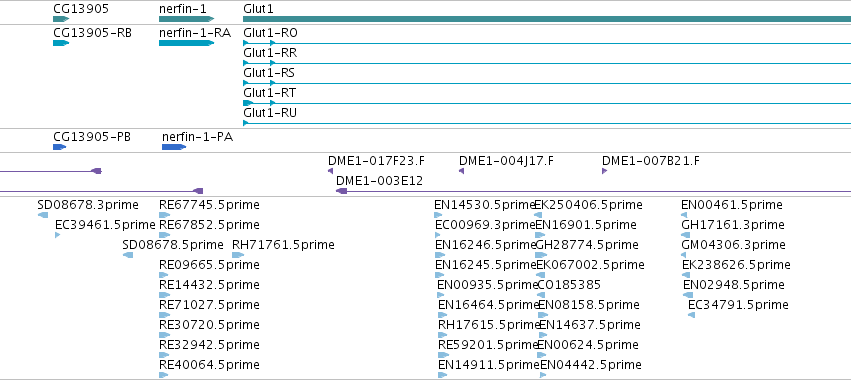Click the CG13905-PB protein arrow
Image resolution: width=851 pixels, height=380 pixels.
click(60, 147)
